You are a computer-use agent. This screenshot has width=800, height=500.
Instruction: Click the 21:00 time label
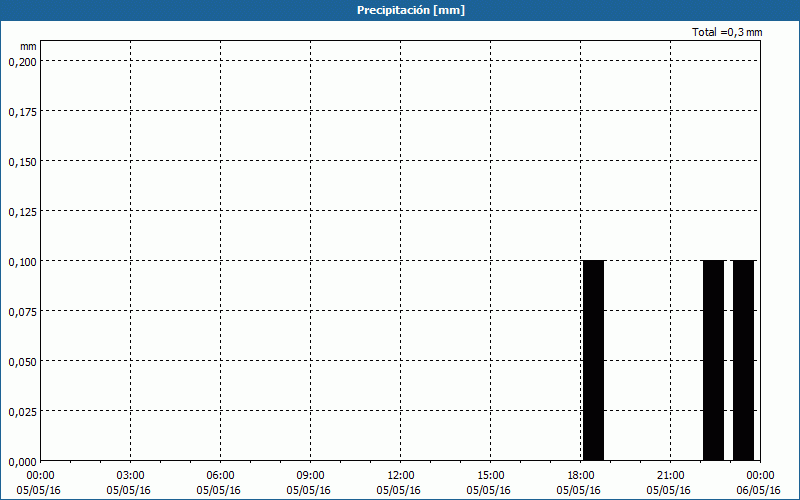tap(670, 476)
